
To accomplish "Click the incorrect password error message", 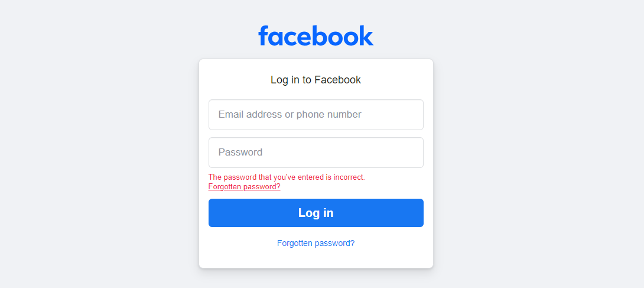I will tap(287, 177).
